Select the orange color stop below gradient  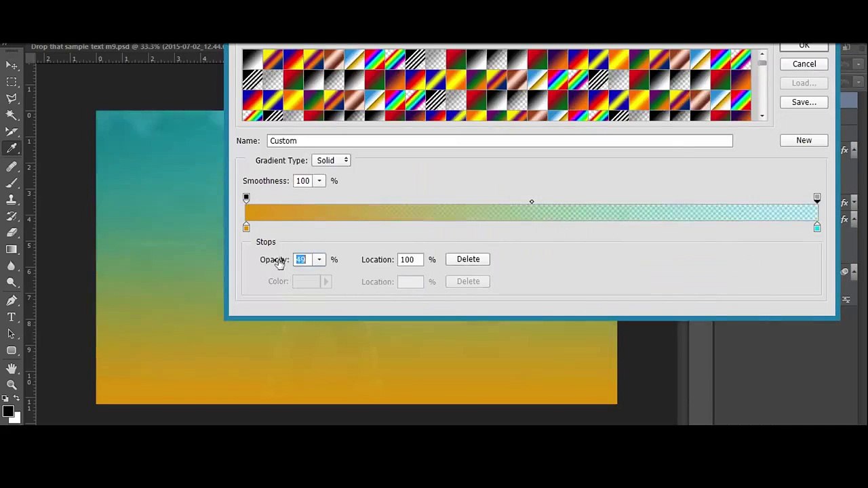click(246, 228)
